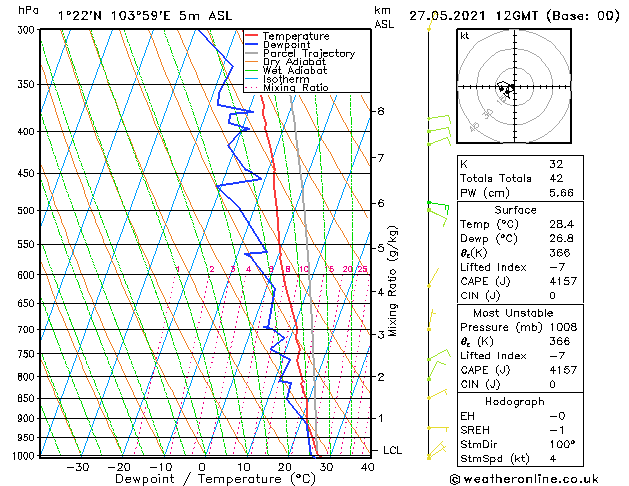Screen dimensions: 629x486
Task: Click the CAPE (J) value in Surface section
Action: click(563, 281)
